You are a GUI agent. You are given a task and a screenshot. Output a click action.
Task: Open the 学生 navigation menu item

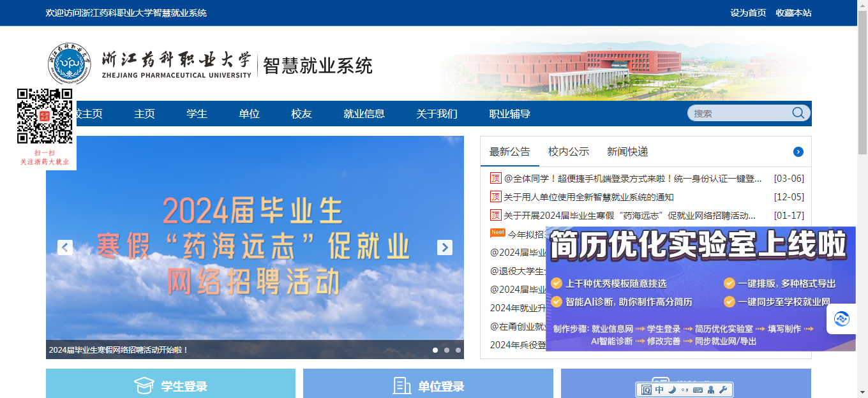(197, 114)
